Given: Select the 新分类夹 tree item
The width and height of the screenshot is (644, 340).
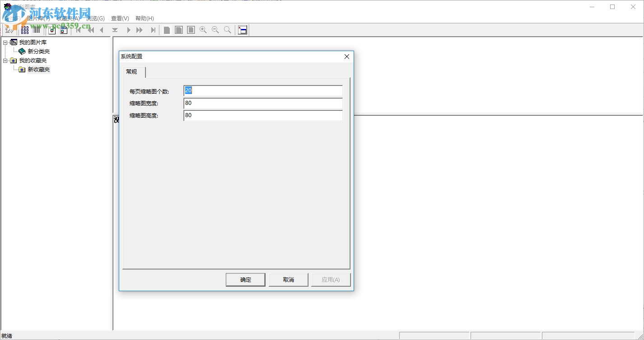Looking at the screenshot, I should tap(38, 51).
